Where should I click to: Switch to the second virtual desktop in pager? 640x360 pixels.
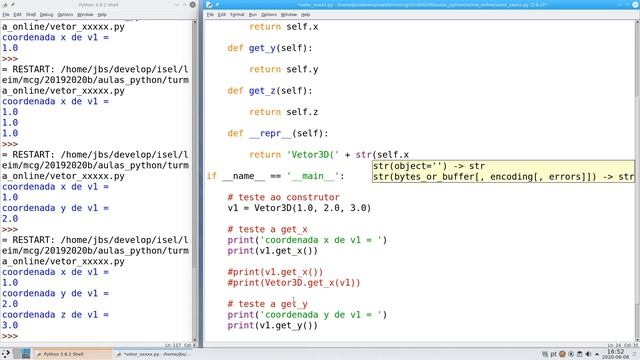(x=26, y=354)
